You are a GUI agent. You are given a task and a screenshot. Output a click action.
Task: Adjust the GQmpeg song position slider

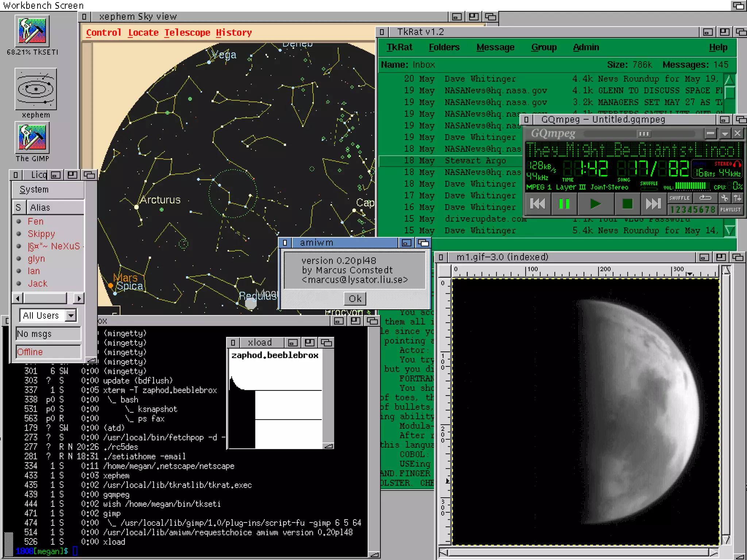coord(644,134)
